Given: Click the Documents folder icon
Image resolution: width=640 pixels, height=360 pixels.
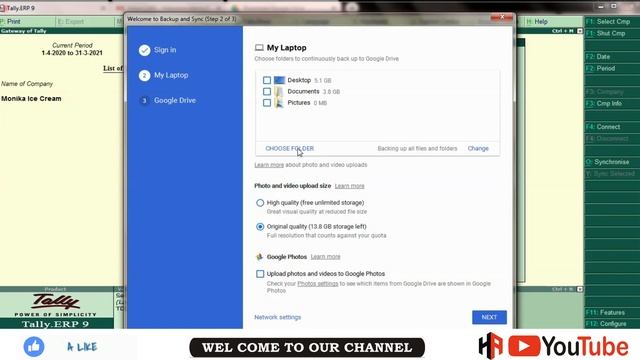Looking at the screenshot, I should coord(279,91).
